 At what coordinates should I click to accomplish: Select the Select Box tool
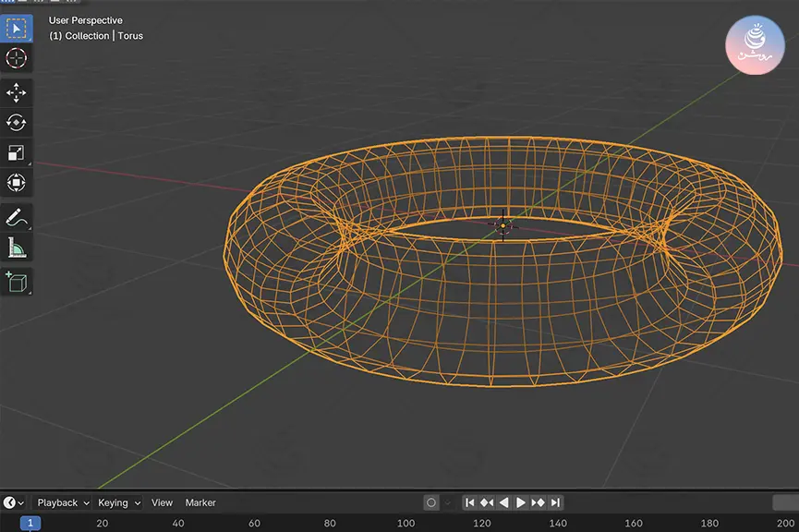click(17, 29)
